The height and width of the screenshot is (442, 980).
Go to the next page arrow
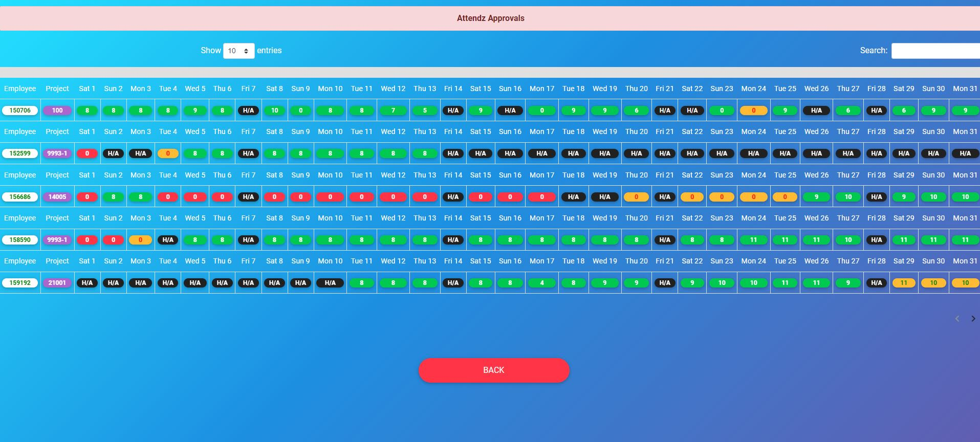pyautogui.click(x=973, y=319)
